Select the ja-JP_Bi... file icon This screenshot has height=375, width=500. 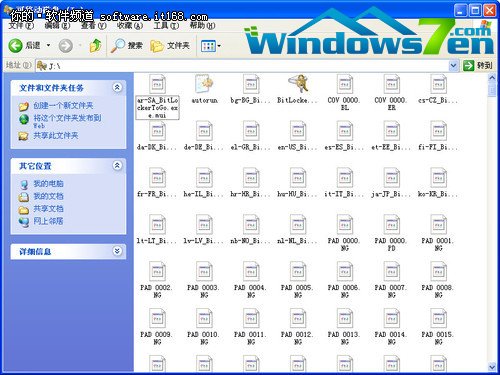392,178
